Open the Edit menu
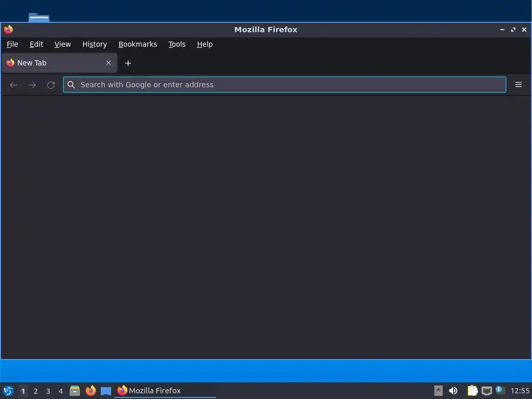The image size is (532, 399). click(x=36, y=45)
